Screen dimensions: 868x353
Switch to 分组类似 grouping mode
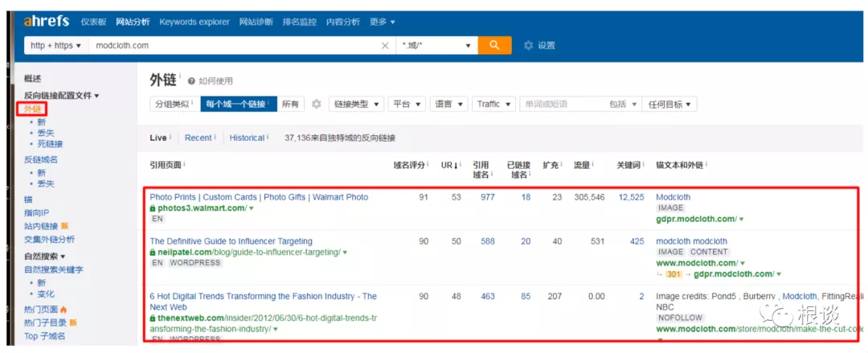click(175, 104)
